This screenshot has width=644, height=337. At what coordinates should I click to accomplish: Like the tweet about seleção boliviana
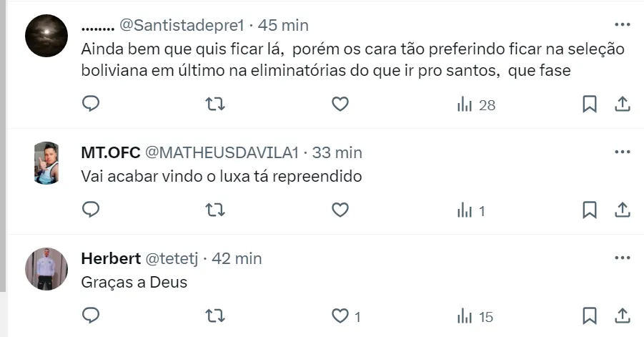pyautogui.click(x=340, y=104)
